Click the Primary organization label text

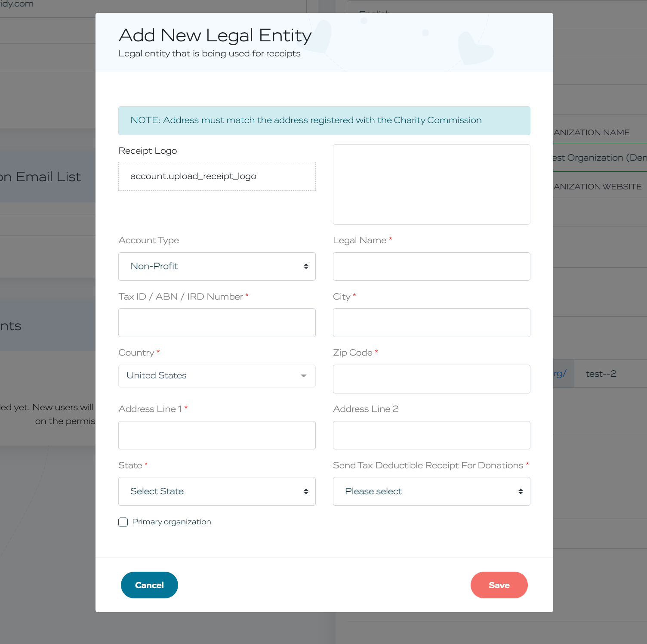click(x=172, y=522)
